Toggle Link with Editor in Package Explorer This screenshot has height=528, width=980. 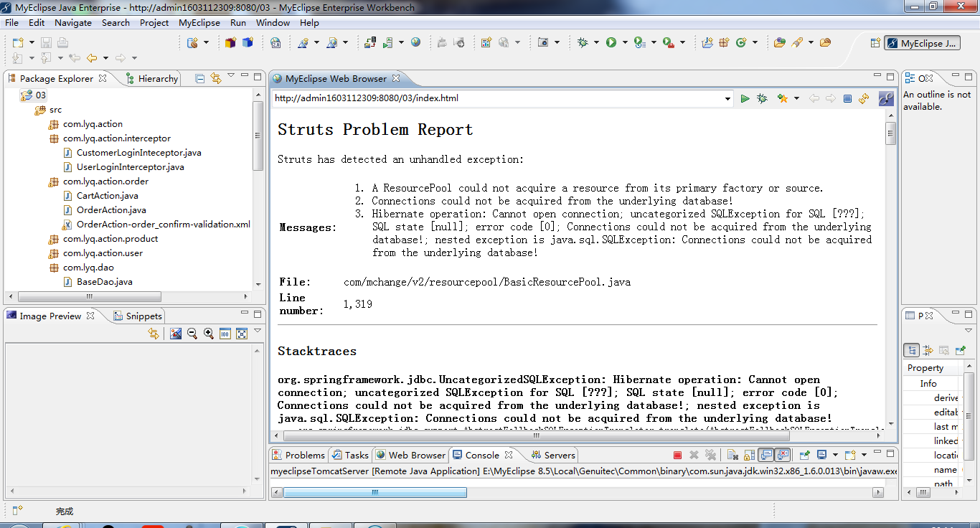click(216, 78)
